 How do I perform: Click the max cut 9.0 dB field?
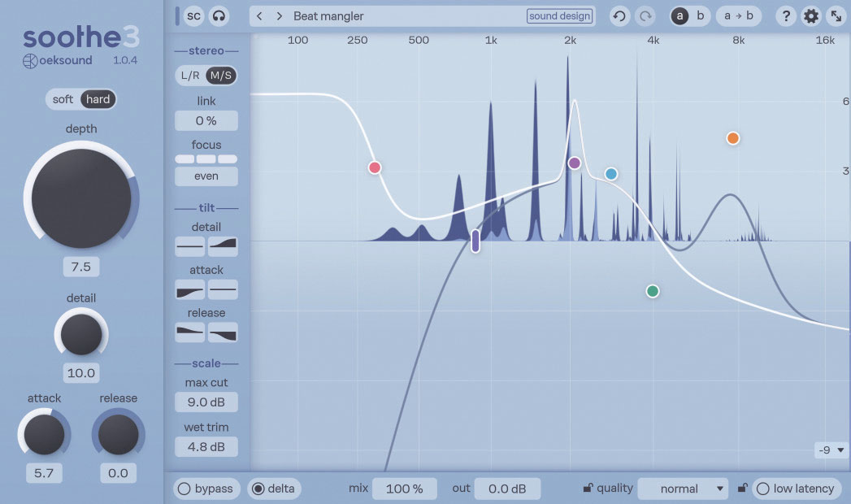(x=206, y=402)
